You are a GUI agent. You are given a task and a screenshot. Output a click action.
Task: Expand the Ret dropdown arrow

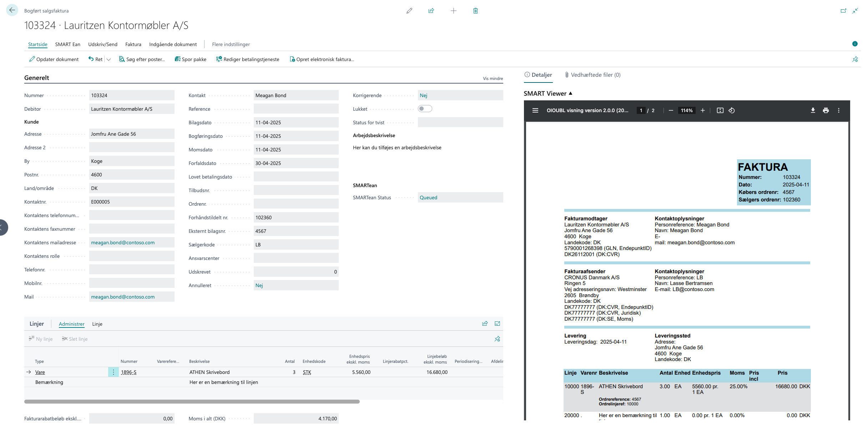(x=109, y=60)
